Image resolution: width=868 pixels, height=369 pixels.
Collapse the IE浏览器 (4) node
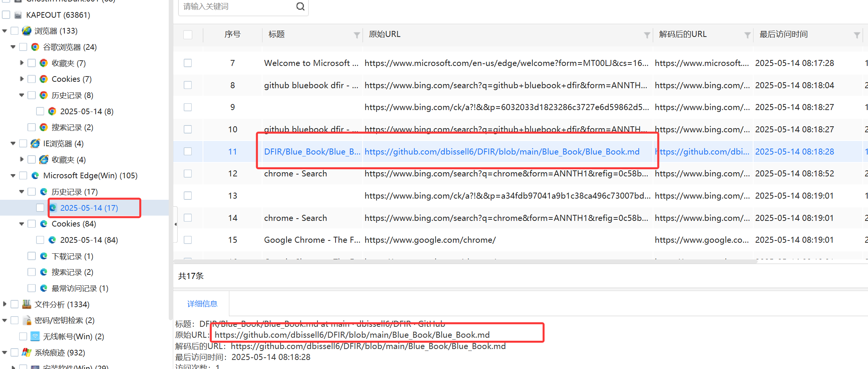click(13, 144)
